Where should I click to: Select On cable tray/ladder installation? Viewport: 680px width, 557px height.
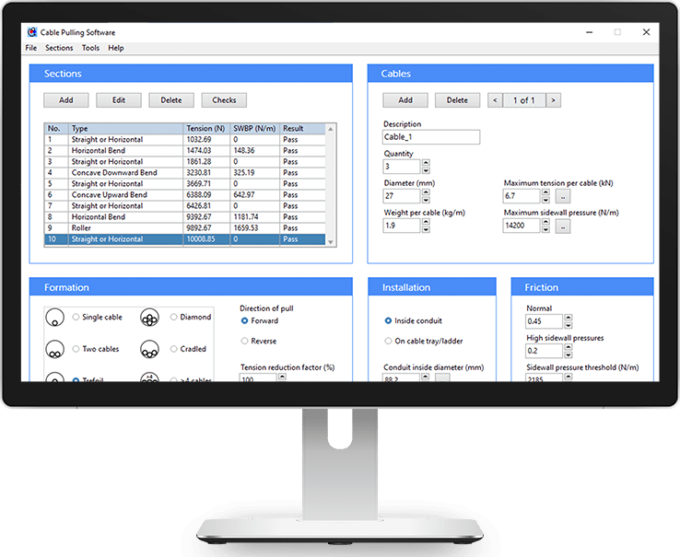click(x=388, y=341)
